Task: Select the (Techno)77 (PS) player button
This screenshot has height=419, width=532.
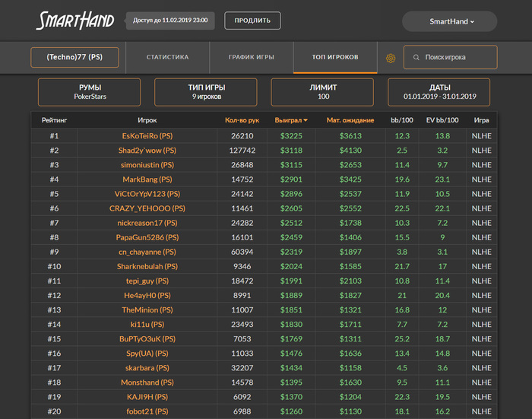Action: tap(74, 57)
